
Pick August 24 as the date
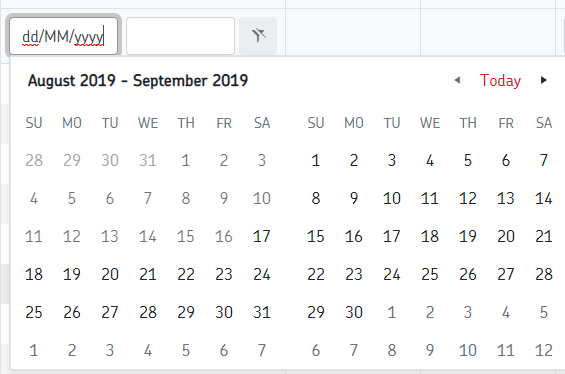click(262, 274)
